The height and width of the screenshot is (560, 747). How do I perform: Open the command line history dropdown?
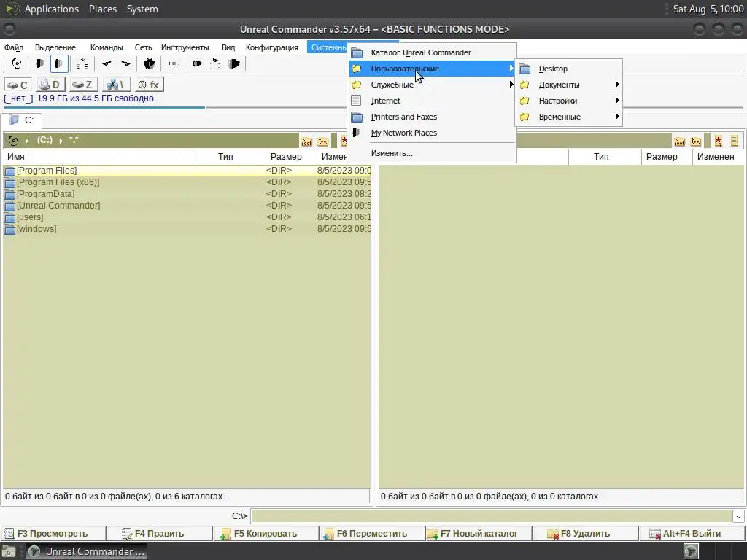(x=738, y=516)
